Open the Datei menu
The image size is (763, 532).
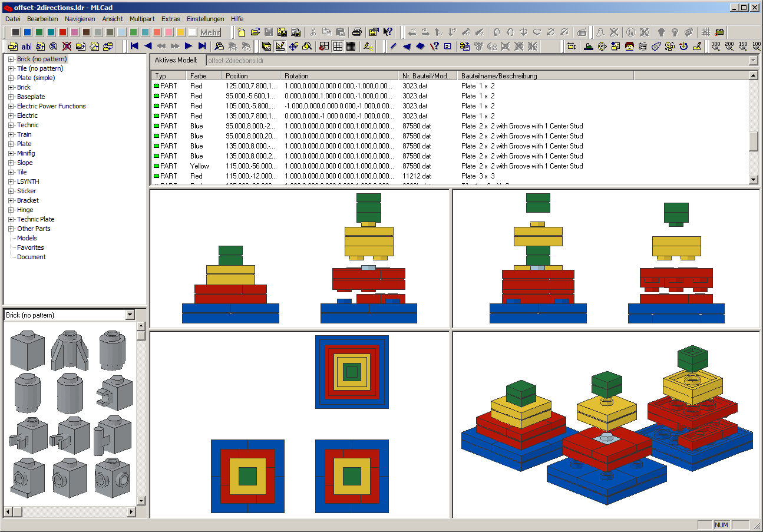[x=13, y=19]
